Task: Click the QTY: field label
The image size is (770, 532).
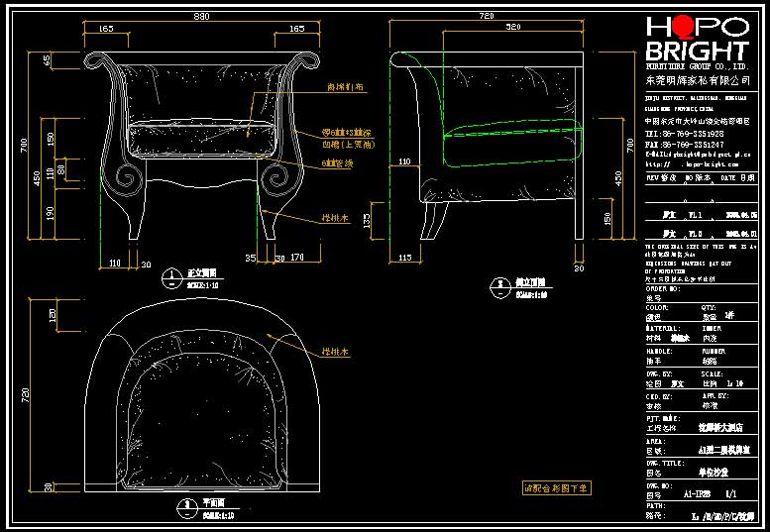Action: click(x=709, y=308)
